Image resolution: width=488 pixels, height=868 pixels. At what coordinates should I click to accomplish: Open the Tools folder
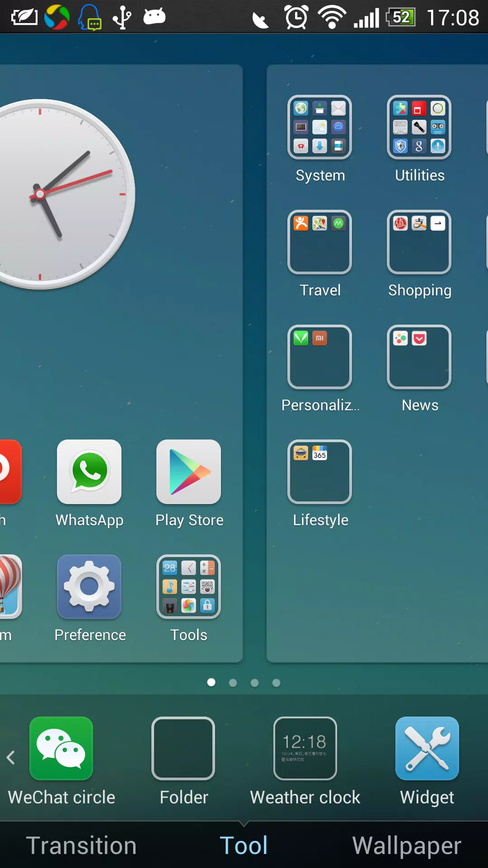pos(188,587)
